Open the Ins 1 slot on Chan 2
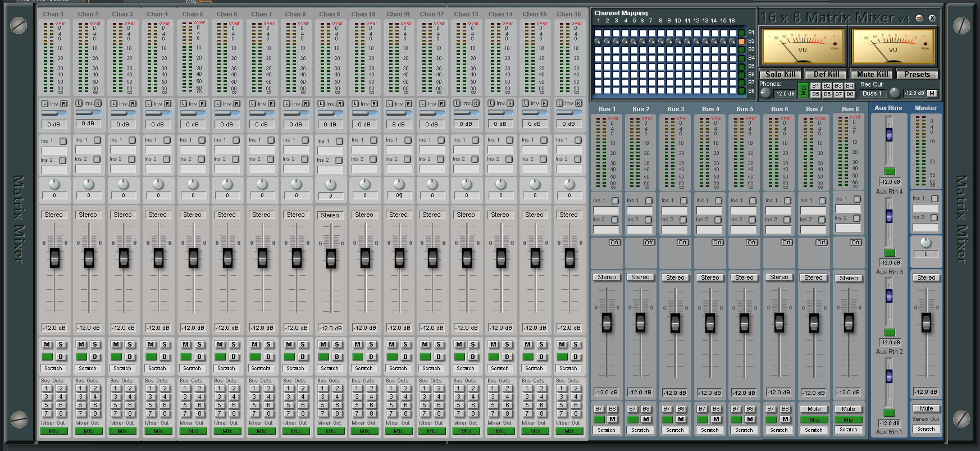Image resolution: width=980 pixels, height=451 pixels. (x=88, y=150)
